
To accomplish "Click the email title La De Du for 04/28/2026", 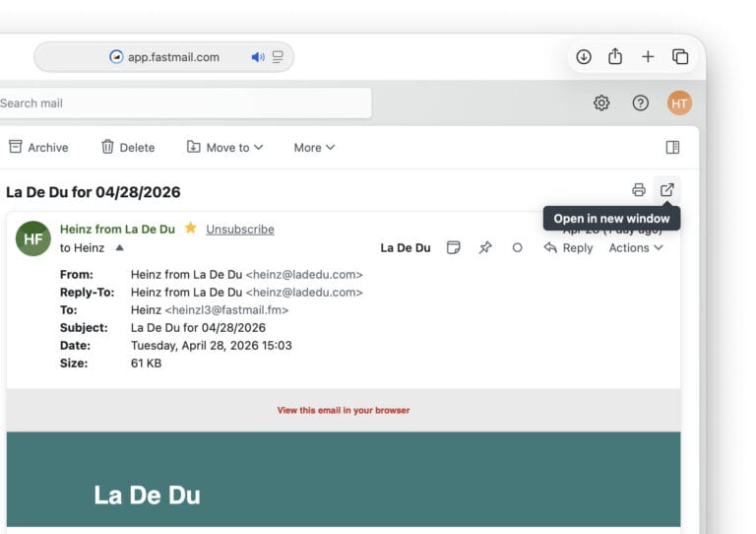I will tap(94, 192).
